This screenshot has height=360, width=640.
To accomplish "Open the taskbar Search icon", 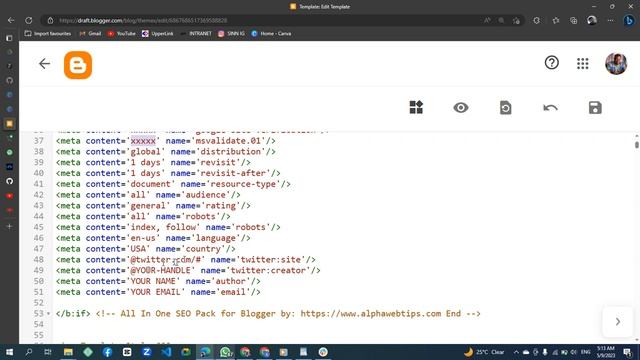I will coord(29,352).
